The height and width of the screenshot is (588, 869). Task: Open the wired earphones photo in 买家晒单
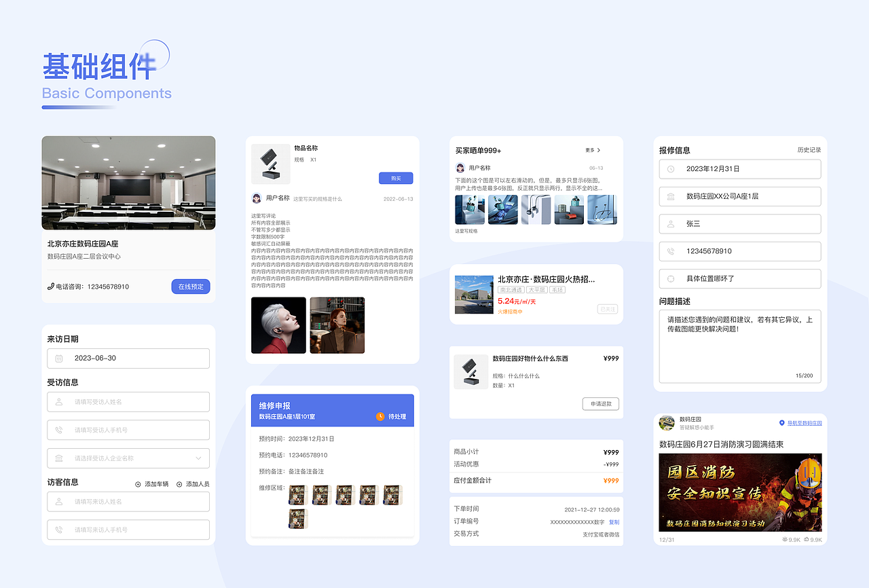tap(536, 210)
